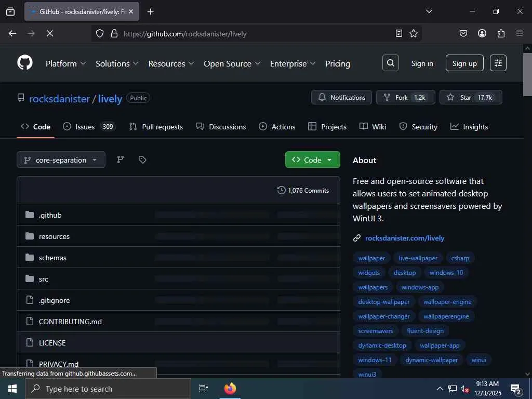Open the src folder

pos(44,279)
